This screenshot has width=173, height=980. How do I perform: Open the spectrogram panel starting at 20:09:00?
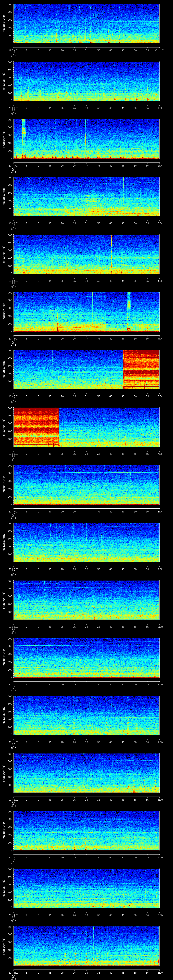(x=86, y=600)
